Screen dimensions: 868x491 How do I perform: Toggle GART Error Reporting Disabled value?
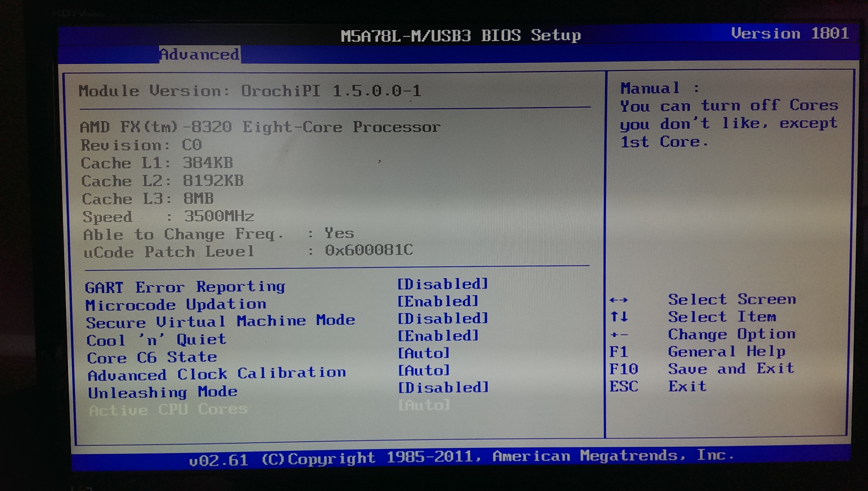(x=442, y=284)
